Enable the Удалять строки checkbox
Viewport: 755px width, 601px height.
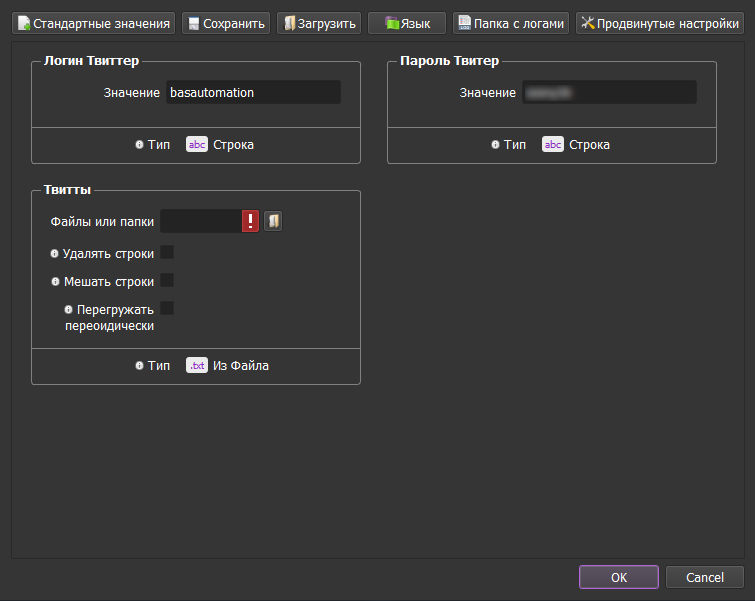[x=167, y=252]
